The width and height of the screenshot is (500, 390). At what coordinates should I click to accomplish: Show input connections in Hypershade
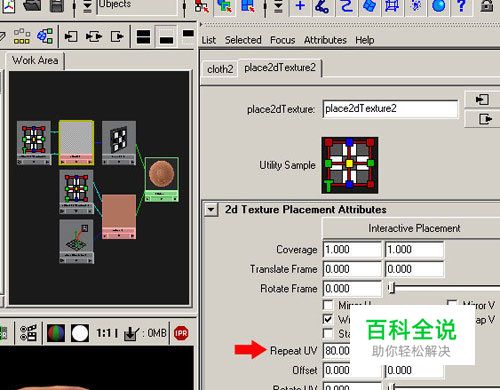[x=71, y=36]
